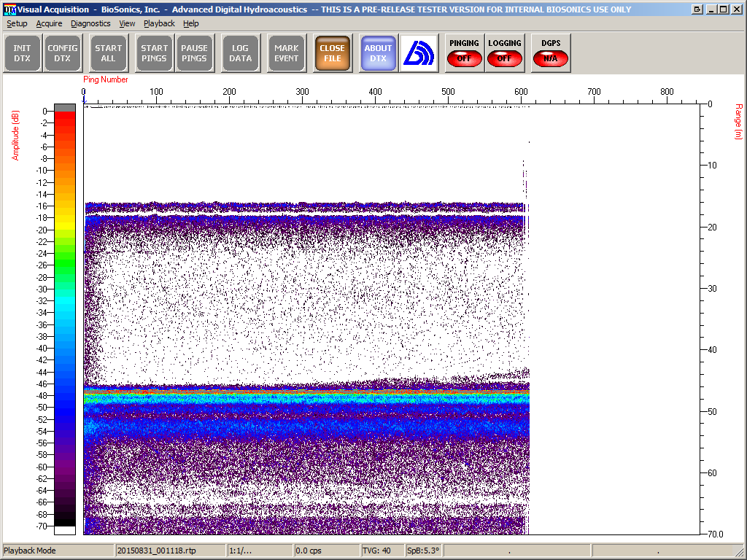Click the orange CLOSE FILE button
The width and height of the screenshot is (747, 560).
point(333,53)
